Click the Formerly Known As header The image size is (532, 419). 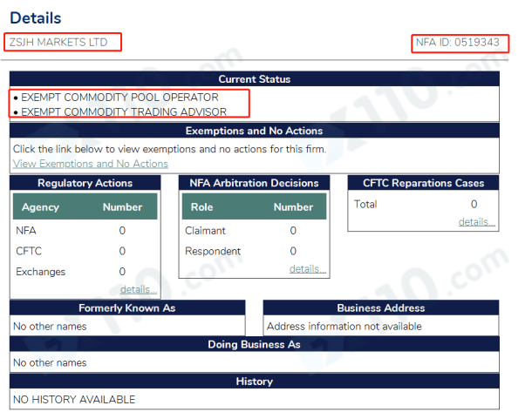click(x=127, y=307)
